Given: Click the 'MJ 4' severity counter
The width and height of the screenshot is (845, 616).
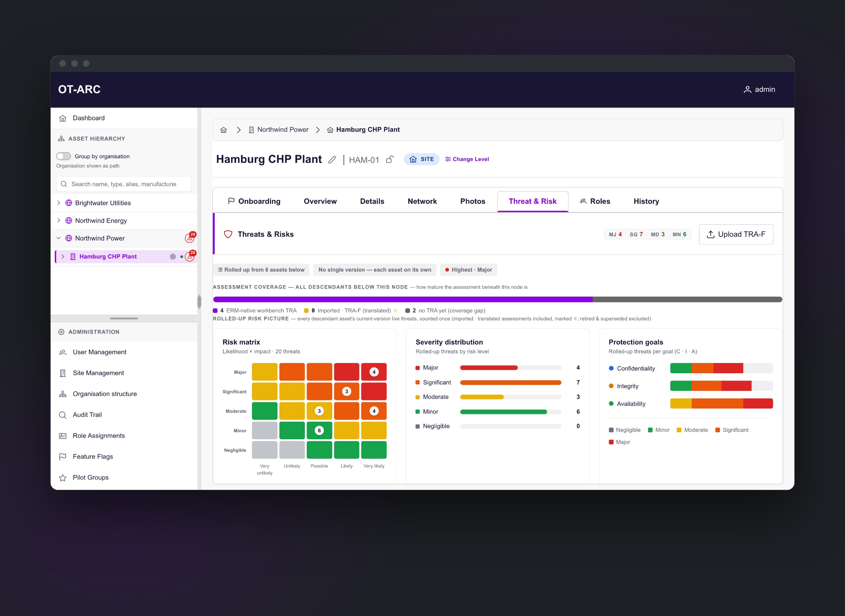Looking at the screenshot, I should (615, 234).
